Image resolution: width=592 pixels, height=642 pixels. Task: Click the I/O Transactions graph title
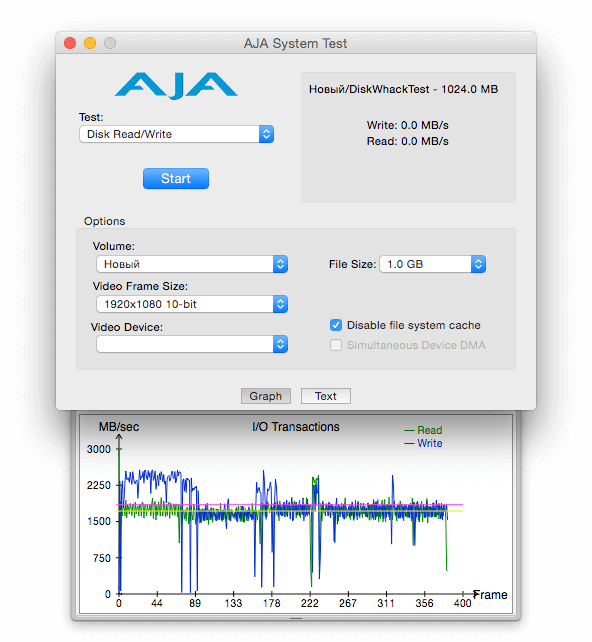296,427
